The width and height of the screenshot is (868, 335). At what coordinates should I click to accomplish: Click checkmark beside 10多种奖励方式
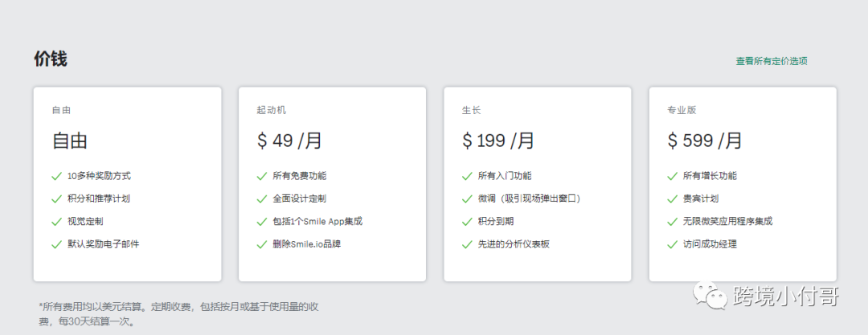pyautogui.click(x=56, y=176)
